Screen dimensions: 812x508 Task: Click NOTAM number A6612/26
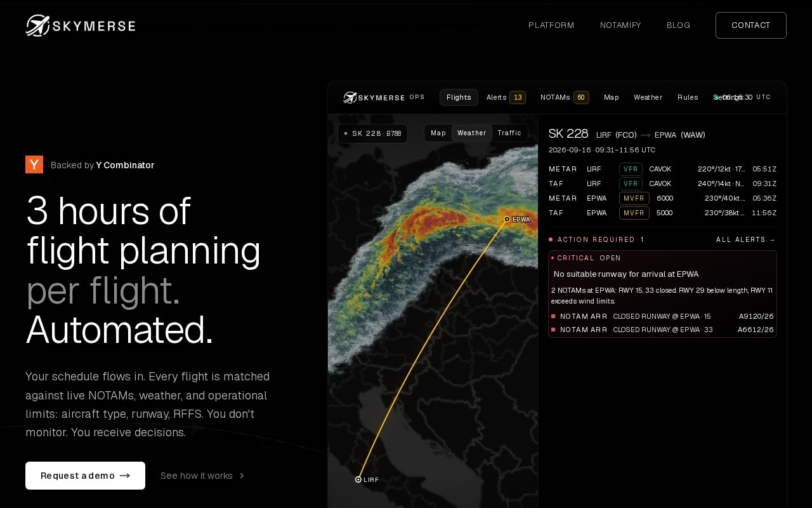756,330
